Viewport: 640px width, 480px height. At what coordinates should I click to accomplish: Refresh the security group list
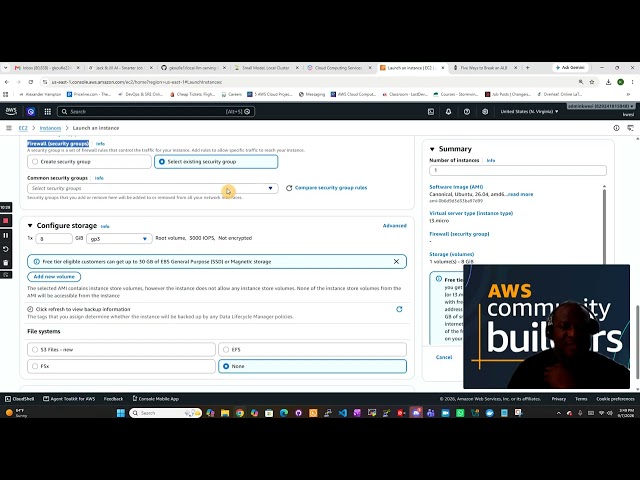click(289, 188)
